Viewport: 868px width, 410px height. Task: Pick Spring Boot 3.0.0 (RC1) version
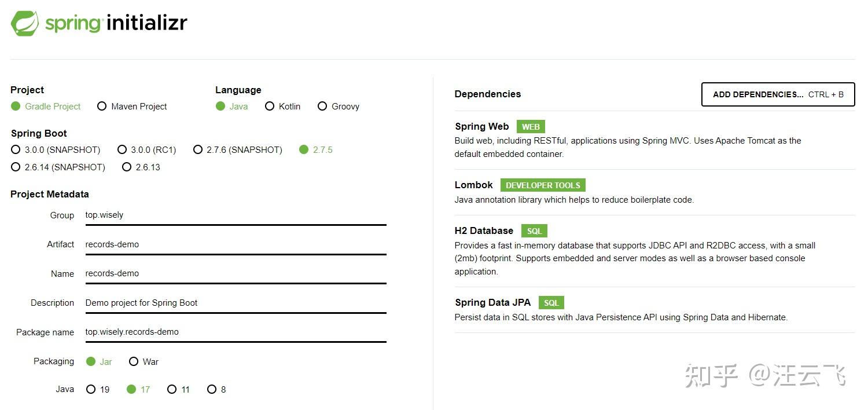tap(122, 150)
